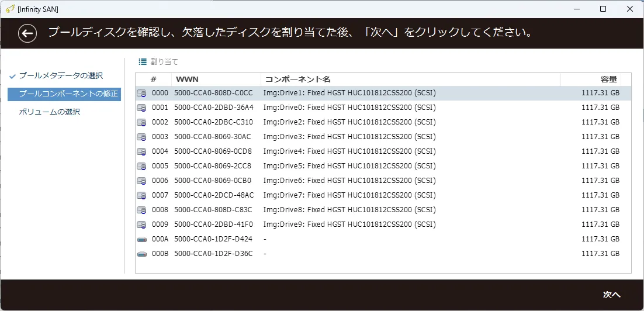Open the ボリュームの選択 step
644x311 pixels.
tap(50, 112)
